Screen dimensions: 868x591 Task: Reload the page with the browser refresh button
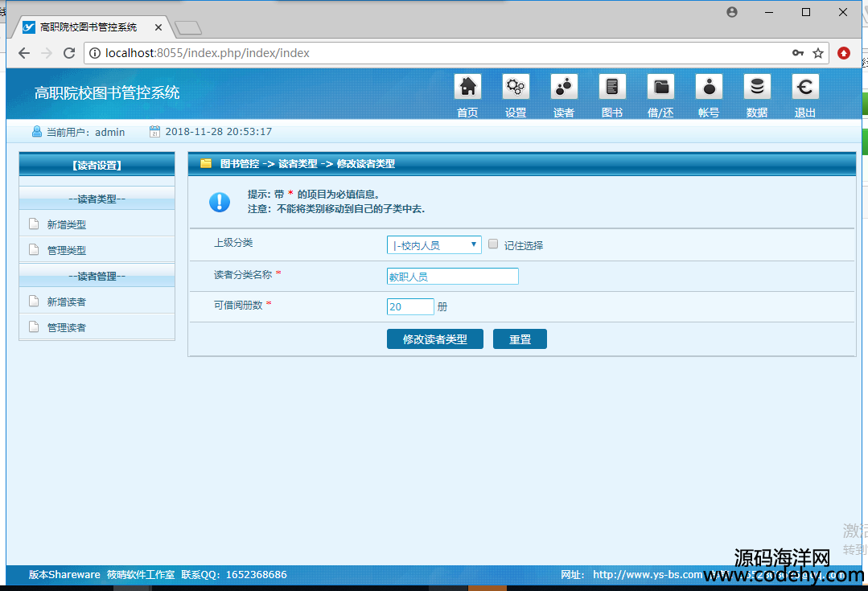coord(69,53)
